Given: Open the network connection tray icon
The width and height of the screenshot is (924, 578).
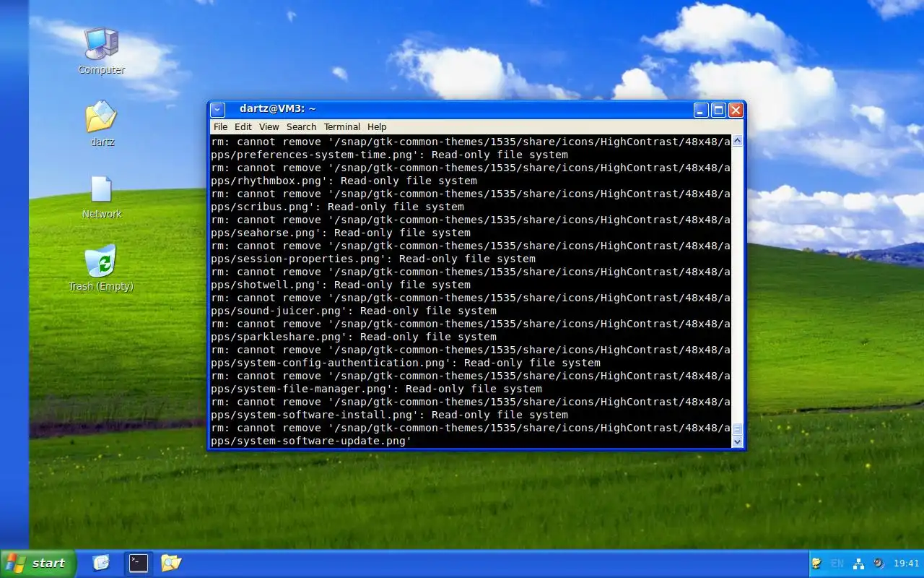Looking at the screenshot, I should pos(858,564).
